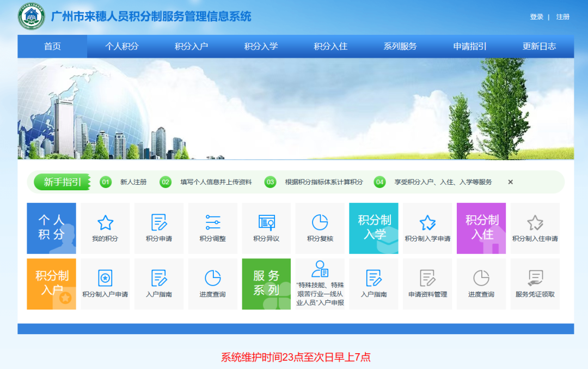
Task: Open the special skills workers 入户申报 icon
Action: click(x=320, y=283)
